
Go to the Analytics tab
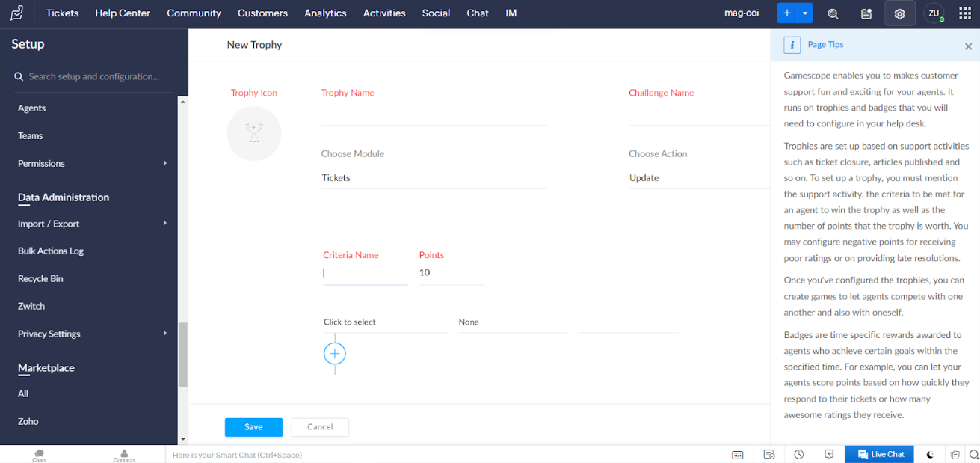tap(325, 13)
